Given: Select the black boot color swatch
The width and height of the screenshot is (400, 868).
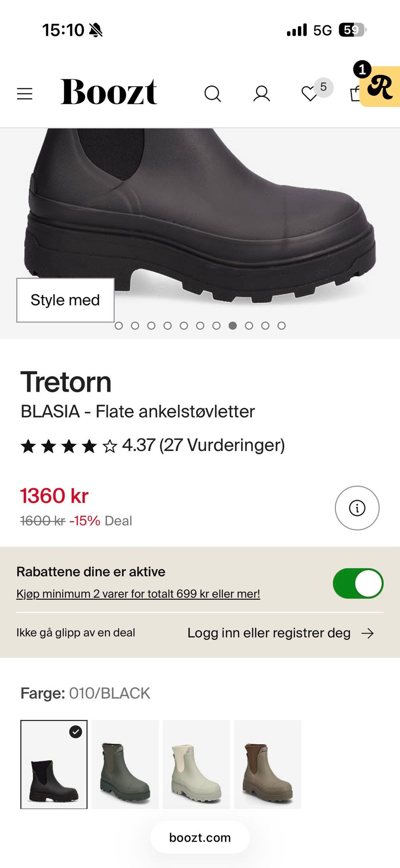Looking at the screenshot, I should [x=54, y=764].
